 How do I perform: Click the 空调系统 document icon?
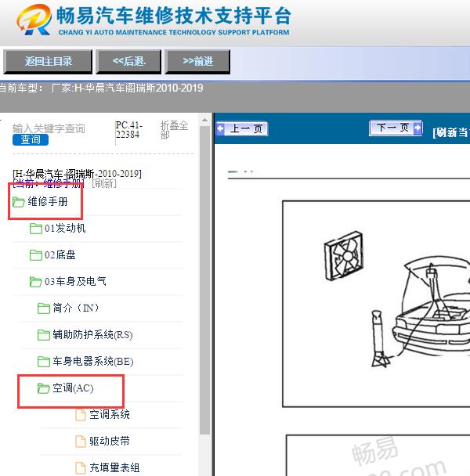coord(81,415)
